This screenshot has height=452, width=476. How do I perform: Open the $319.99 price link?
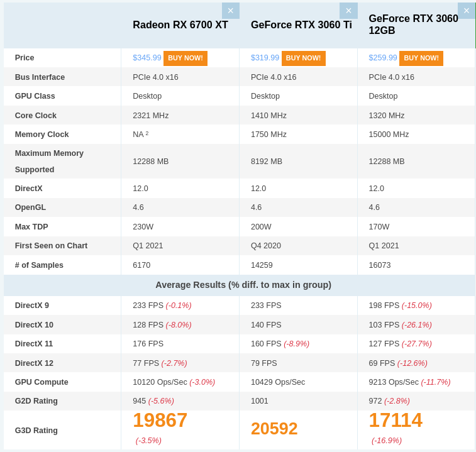265,58
